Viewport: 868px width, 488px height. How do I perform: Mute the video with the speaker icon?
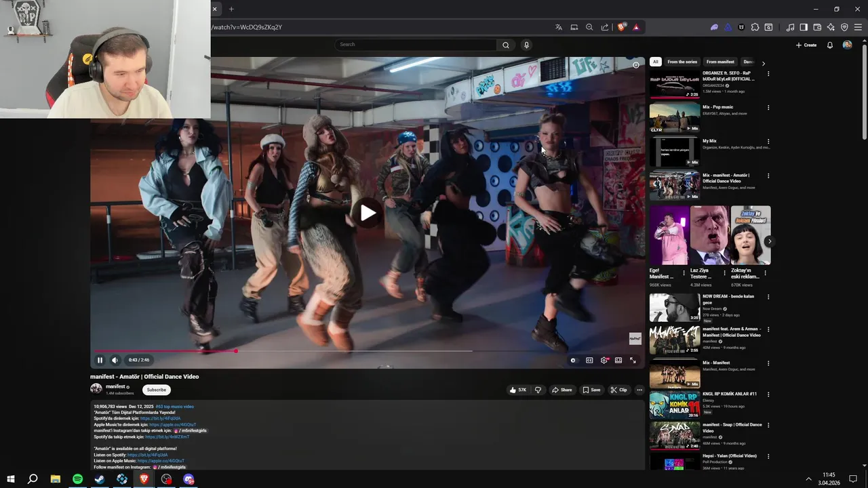(115, 360)
